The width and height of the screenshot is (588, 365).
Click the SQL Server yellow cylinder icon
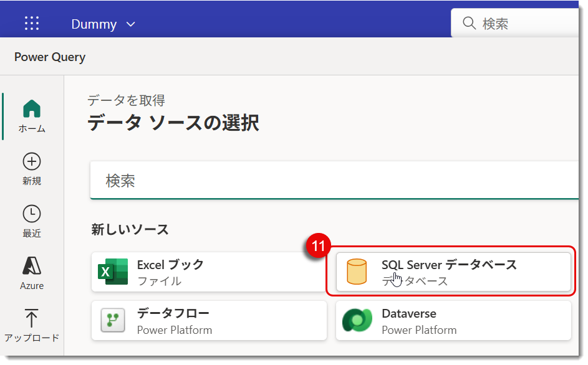click(357, 272)
